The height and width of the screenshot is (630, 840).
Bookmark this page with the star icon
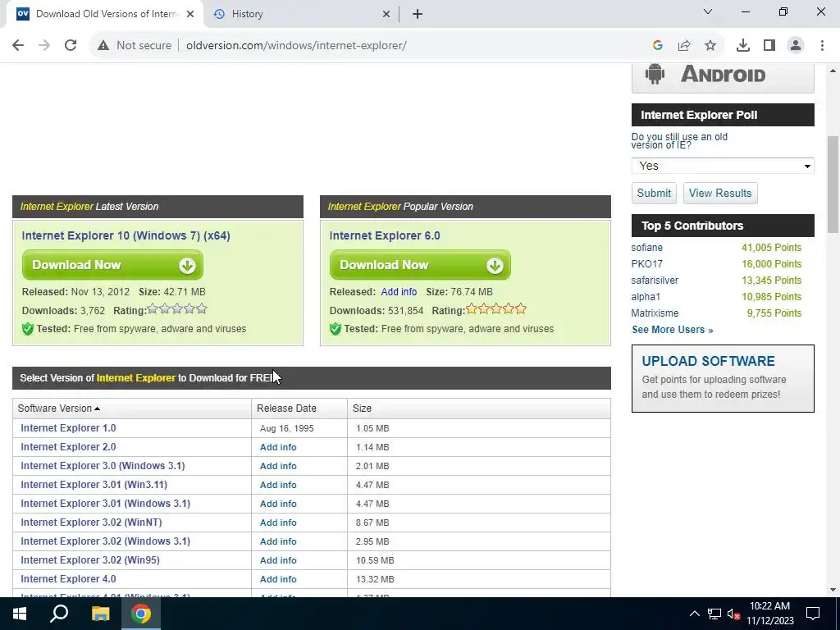pos(710,46)
